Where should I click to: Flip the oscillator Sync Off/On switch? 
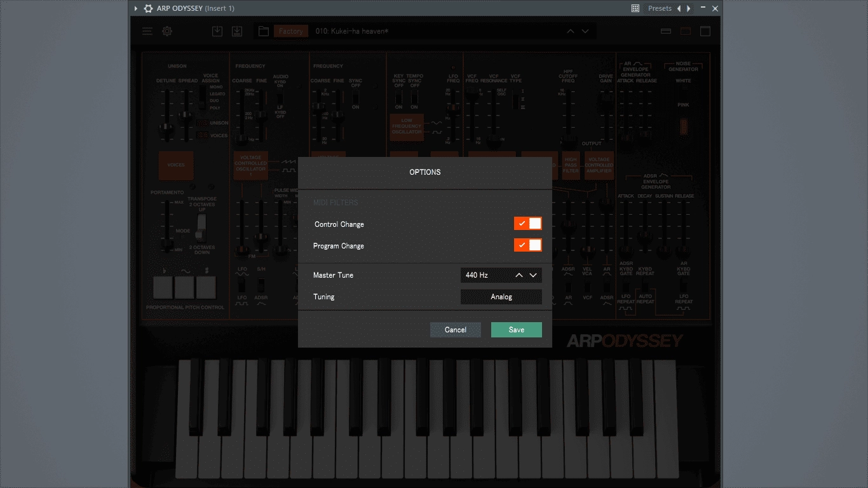356,95
